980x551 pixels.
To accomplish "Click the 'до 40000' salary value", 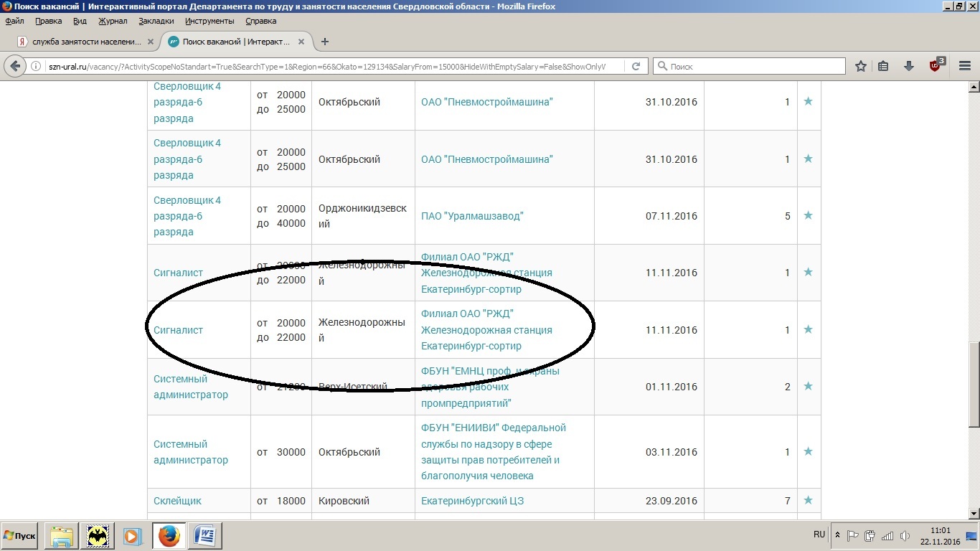I will pos(281,223).
